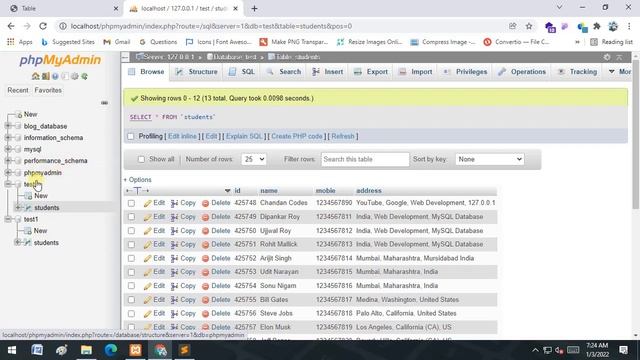The image size is (640, 360).
Task: Click the page vertical scrollbar
Action: (x=636, y=135)
